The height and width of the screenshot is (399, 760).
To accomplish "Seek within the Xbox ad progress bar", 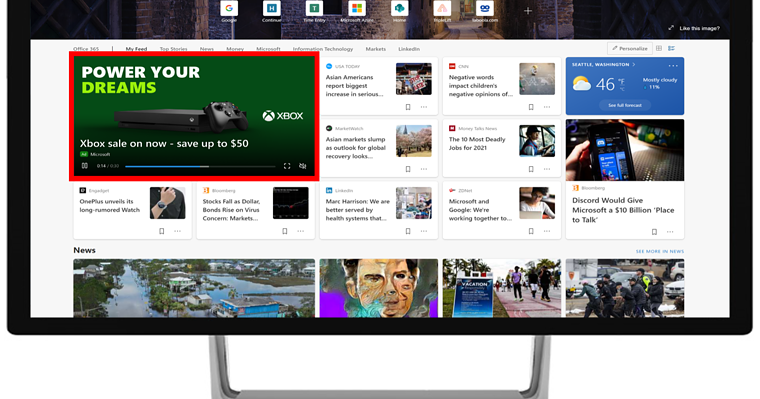I will tap(200, 166).
